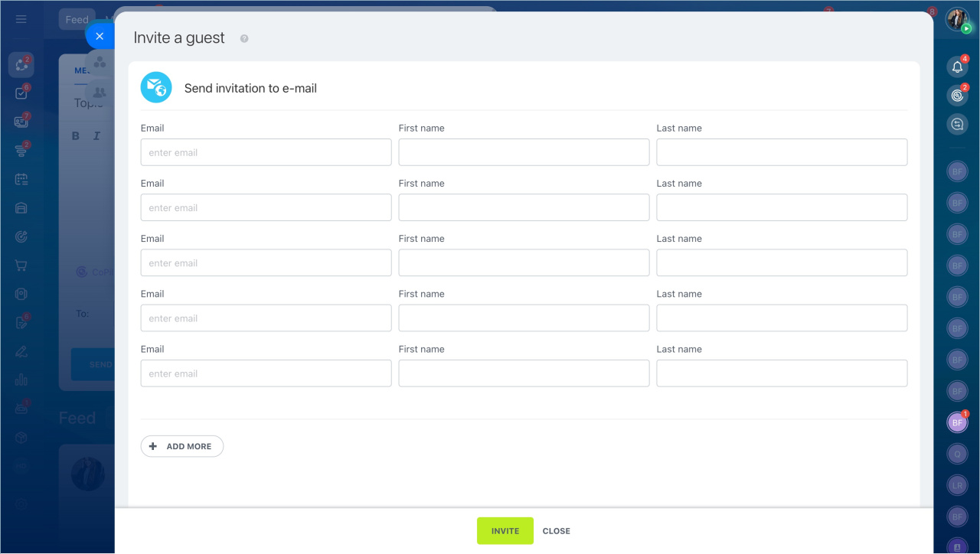Focus the fourth row Last name field
The width and height of the screenshot is (980, 554).
tap(782, 318)
